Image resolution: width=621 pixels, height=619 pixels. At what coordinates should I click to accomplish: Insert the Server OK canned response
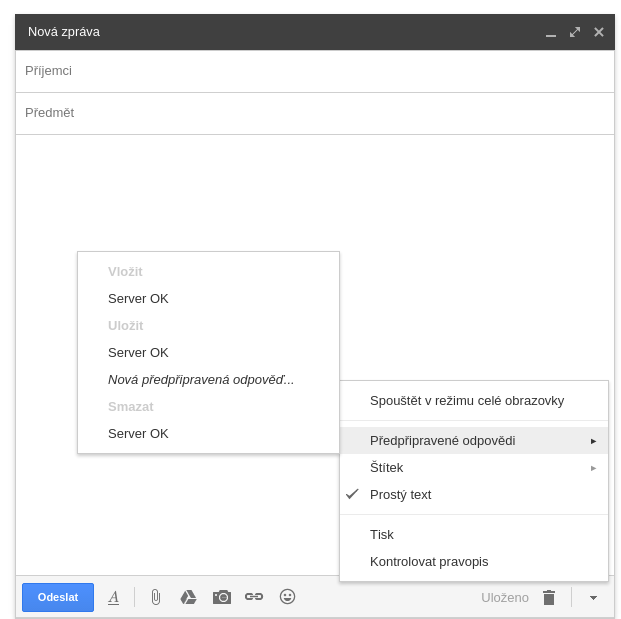point(138,298)
